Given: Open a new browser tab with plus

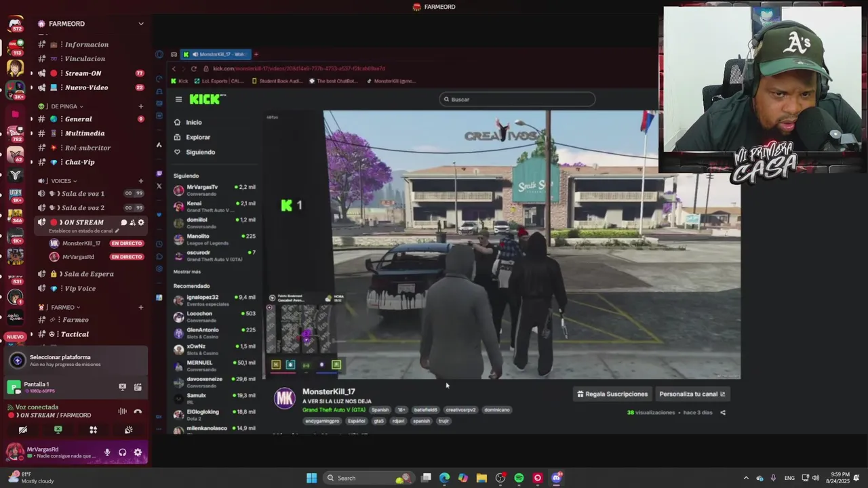Looking at the screenshot, I should 256,54.
